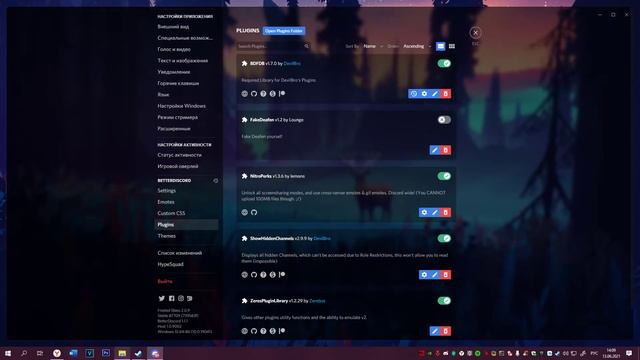The height and width of the screenshot is (360, 640).
Task: Open Sort By Name dropdown
Action: pos(373,46)
